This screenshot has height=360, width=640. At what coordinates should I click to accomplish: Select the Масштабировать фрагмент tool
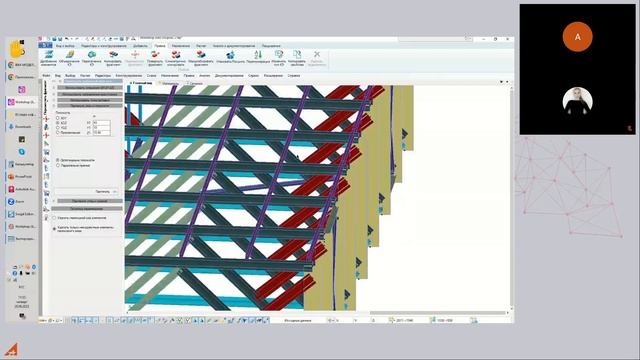coord(201,58)
